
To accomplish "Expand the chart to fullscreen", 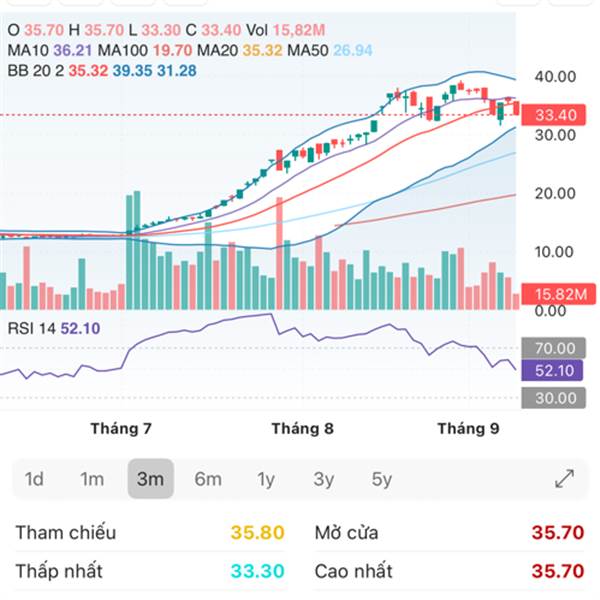I will click(564, 478).
